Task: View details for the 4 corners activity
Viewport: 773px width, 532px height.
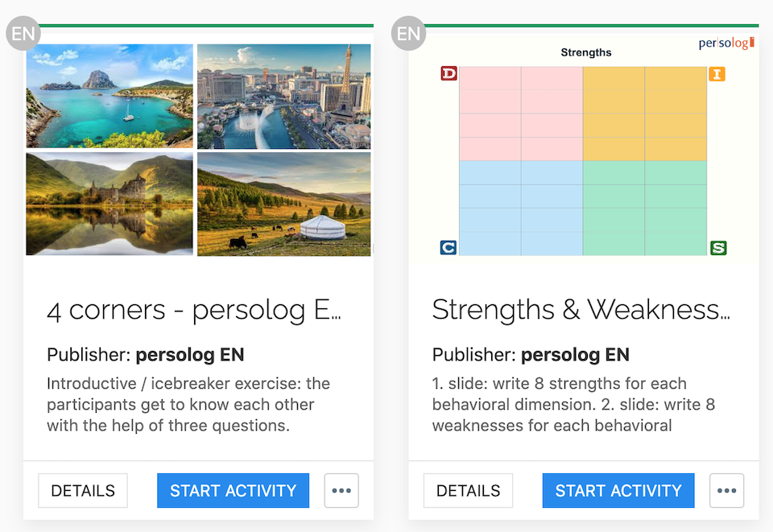Action: [83, 491]
